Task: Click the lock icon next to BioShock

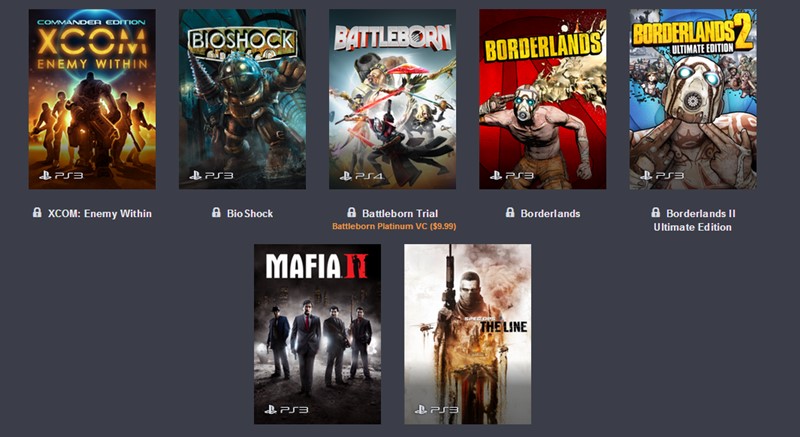Action: [216, 212]
